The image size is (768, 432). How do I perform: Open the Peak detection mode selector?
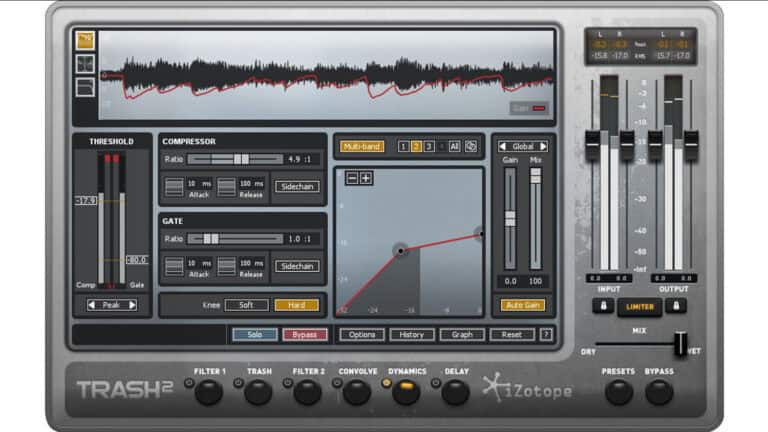(x=112, y=305)
